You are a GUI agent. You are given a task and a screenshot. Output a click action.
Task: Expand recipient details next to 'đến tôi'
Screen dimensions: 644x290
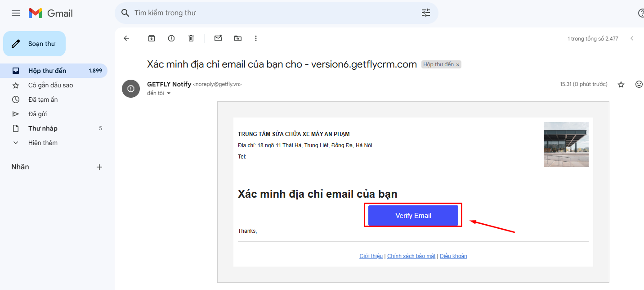coord(169,93)
